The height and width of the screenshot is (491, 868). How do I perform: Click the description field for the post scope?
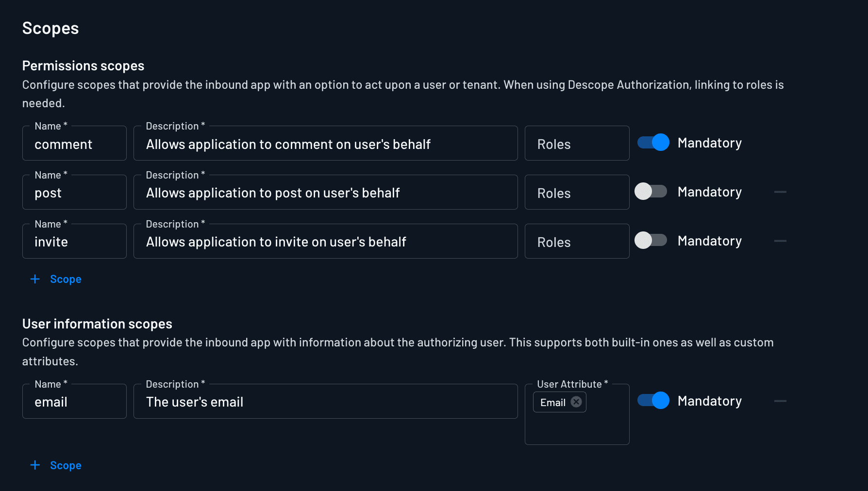click(x=325, y=192)
